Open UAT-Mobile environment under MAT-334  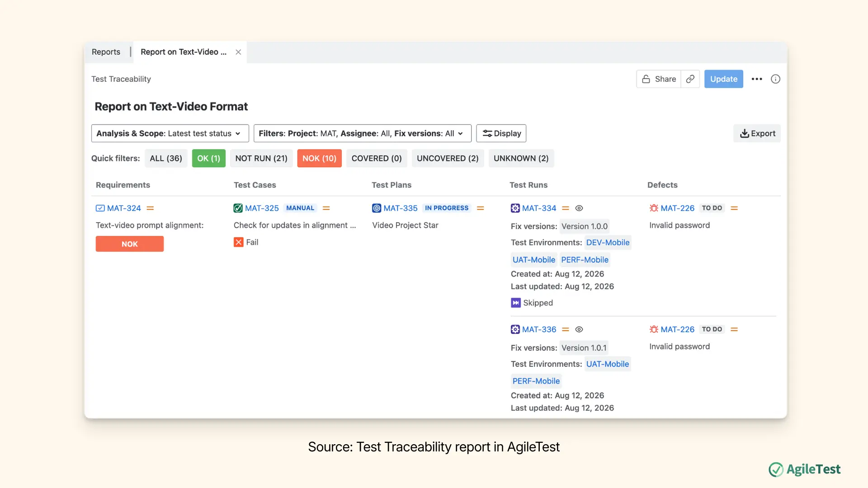click(534, 260)
